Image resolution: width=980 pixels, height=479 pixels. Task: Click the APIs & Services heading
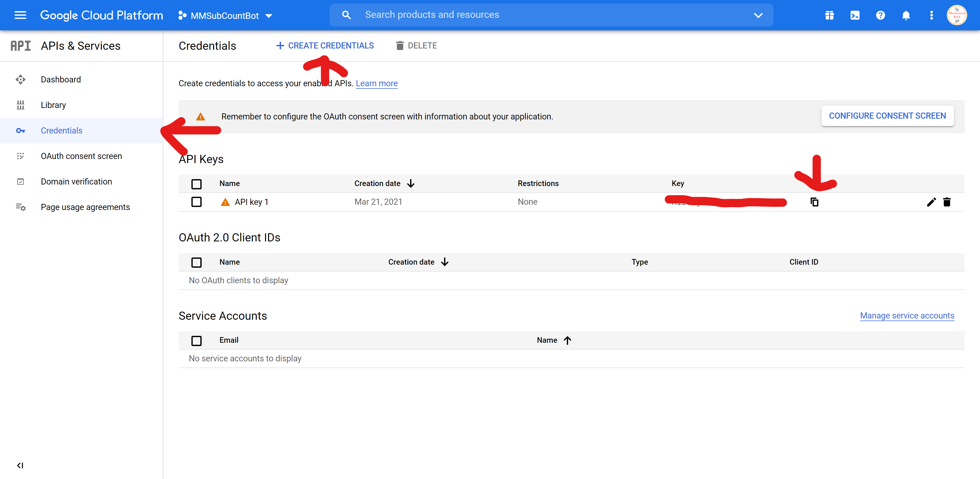coord(81,46)
